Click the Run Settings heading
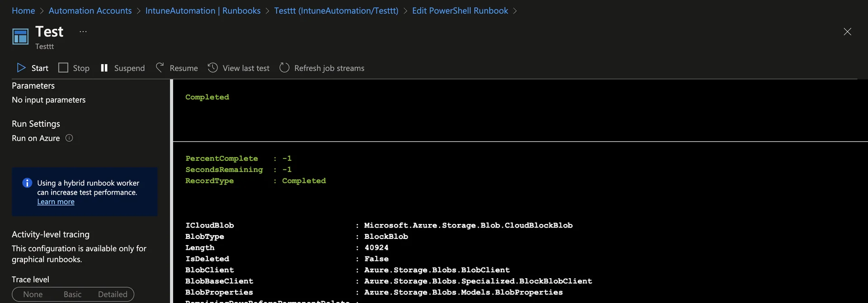Image resolution: width=868 pixels, height=303 pixels. click(x=36, y=124)
